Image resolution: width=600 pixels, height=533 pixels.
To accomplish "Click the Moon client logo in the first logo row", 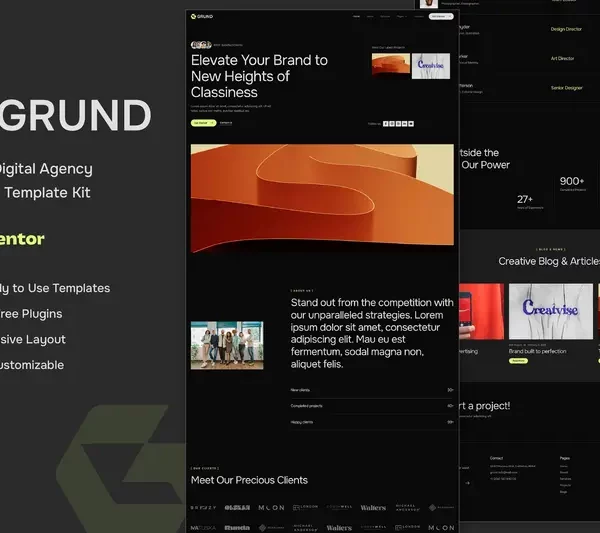I will [x=271, y=508].
